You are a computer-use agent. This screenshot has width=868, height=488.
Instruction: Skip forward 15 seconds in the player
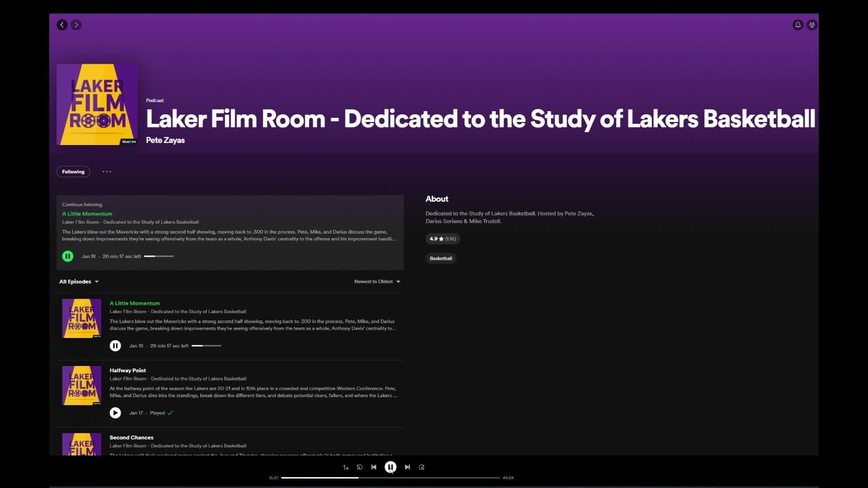coord(421,467)
